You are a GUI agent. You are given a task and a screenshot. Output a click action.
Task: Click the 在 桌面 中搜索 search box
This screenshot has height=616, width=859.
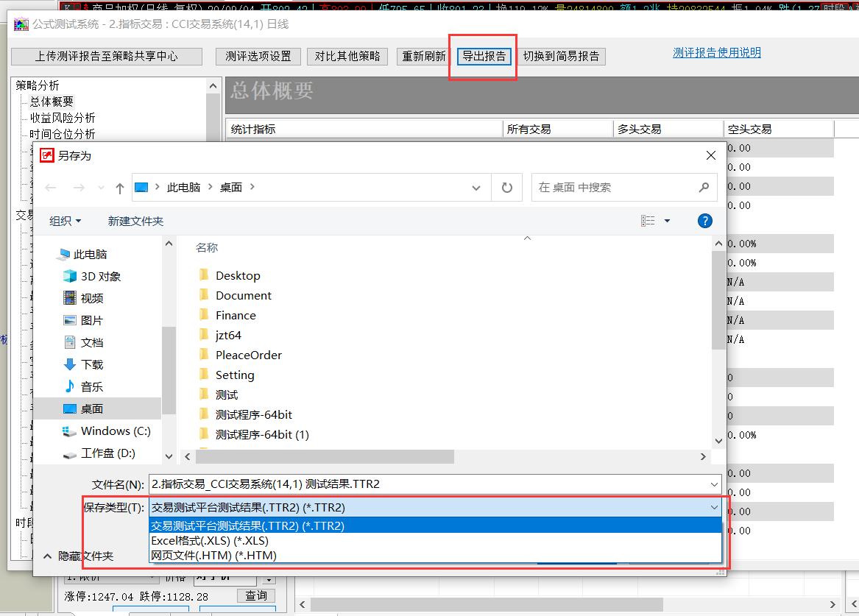click(624, 188)
